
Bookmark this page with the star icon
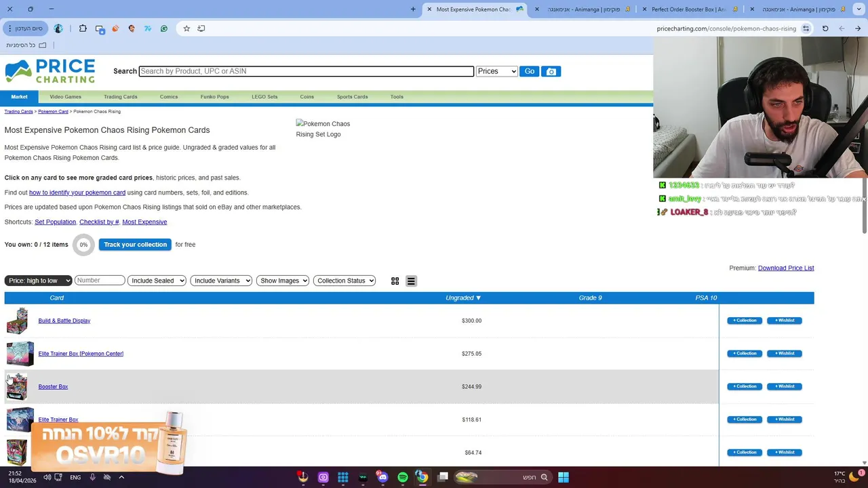tap(186, 28)
